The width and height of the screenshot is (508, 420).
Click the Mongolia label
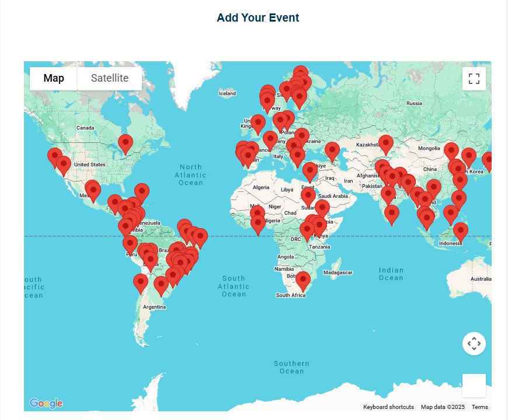pyautogui.click(x=429, y=148)
